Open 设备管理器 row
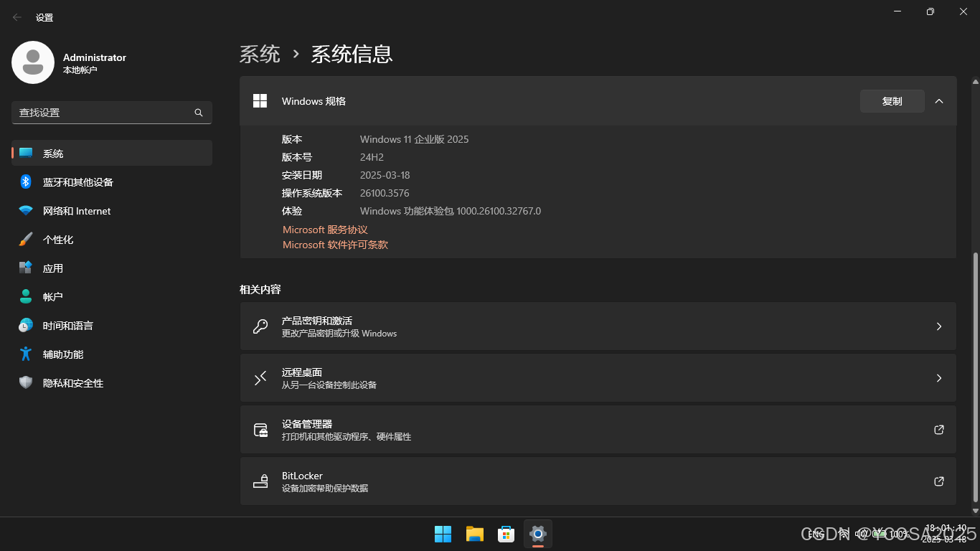The height and width of the screenshot is (551, 980). click(598, 430)
